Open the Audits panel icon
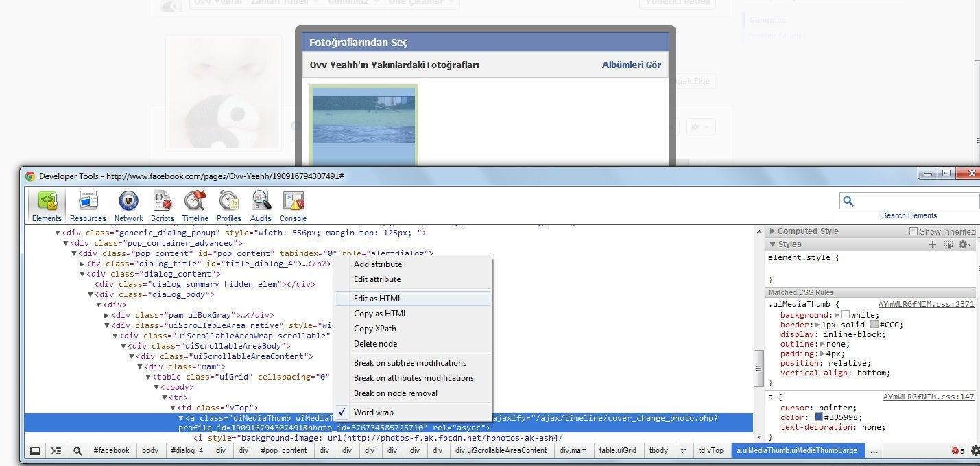The image size is (980, 466). click(x=261, y=201)
